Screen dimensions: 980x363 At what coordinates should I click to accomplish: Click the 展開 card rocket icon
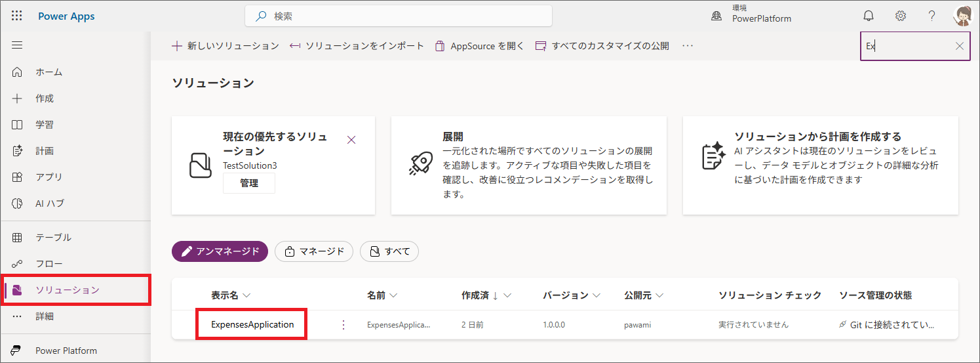click(420, 165)
